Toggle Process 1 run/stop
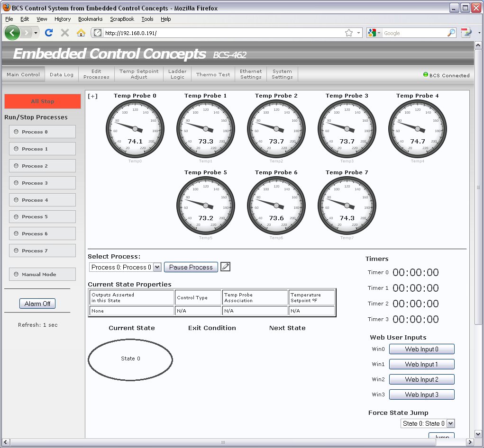 [x=42, y=149]
